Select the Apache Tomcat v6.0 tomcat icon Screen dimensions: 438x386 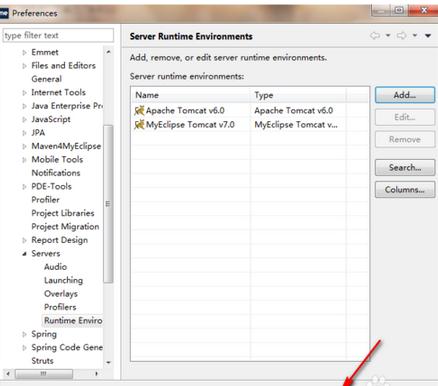pos(139,110)
